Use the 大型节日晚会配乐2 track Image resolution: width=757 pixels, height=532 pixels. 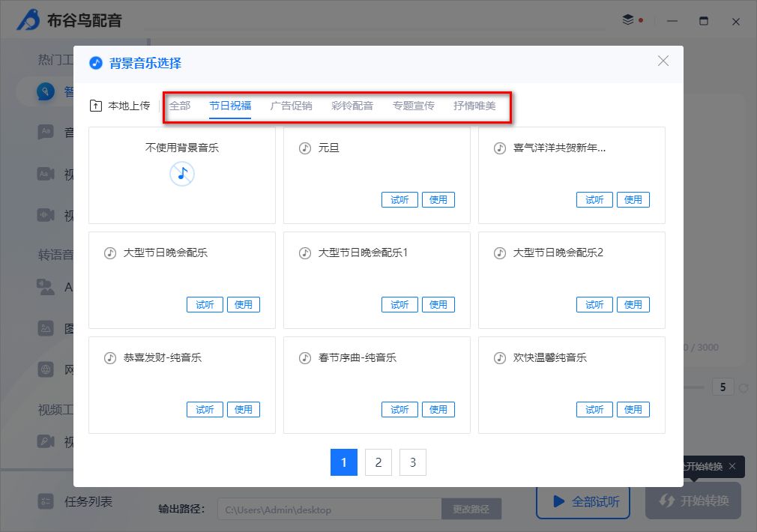(633, 305)
